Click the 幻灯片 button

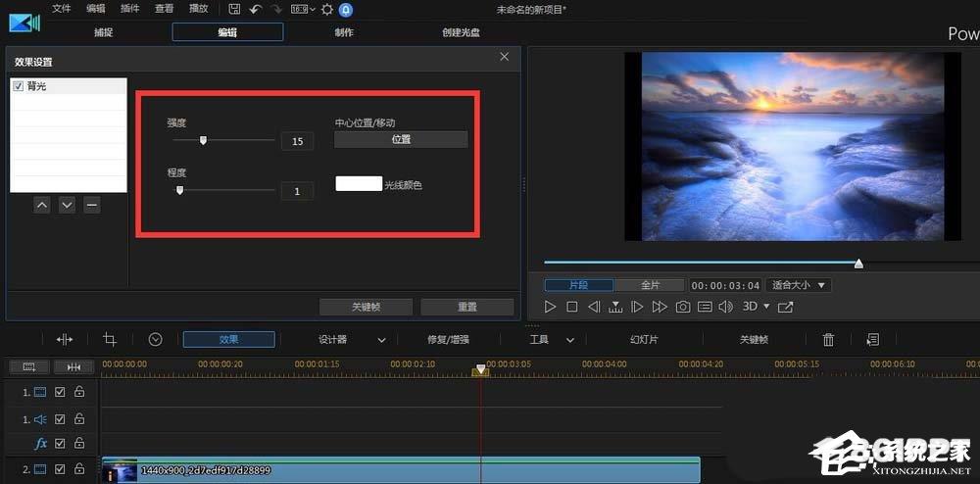click(x=644, y=339)
